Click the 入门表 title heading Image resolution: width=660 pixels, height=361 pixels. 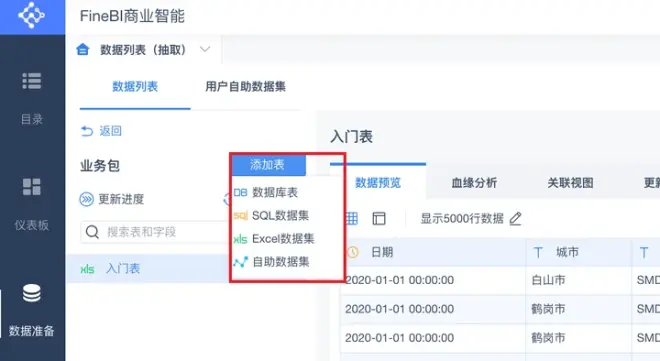tap(351, 137)
